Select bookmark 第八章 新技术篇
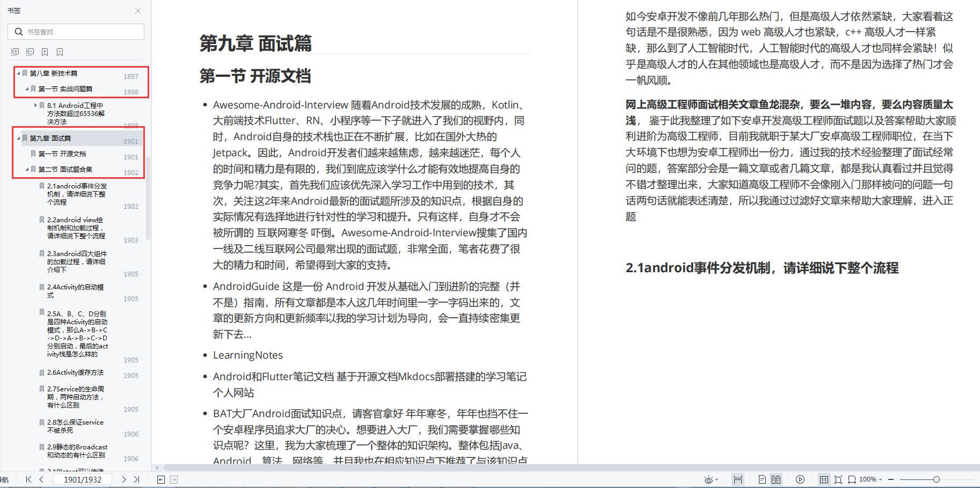Image resolution: width=980 pixels, height=488 pixels. pos(53,73)
